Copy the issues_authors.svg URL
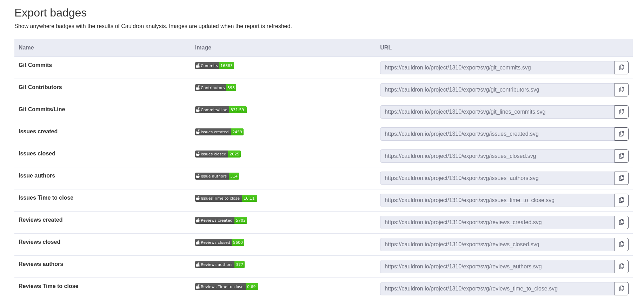Image resolution: width=644 pixels, height=301 pixels. (x=621, y=178)
